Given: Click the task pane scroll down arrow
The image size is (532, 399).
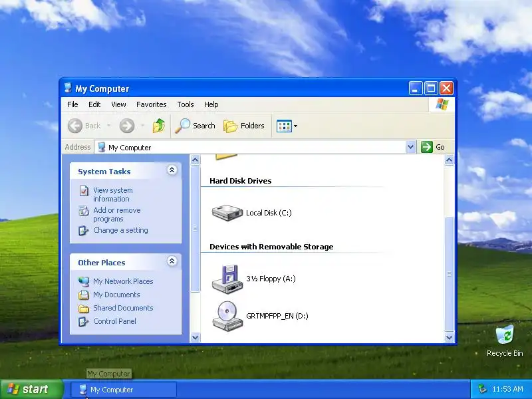Looking at the screenshot, I should pyautogui.click(x=195, y=337).
